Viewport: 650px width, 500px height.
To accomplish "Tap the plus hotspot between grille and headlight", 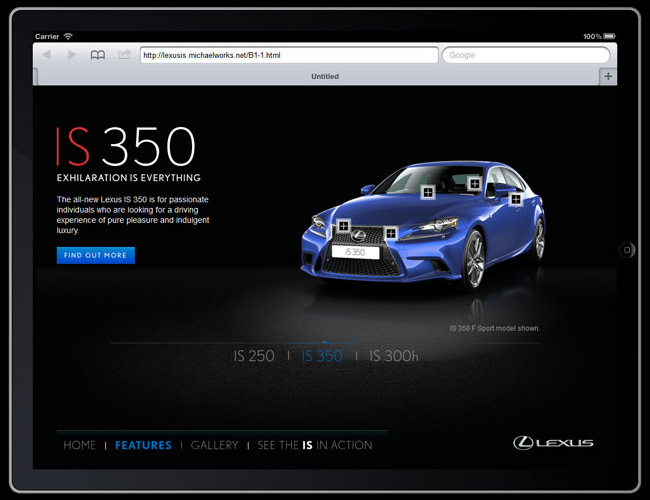I will [391, 233].
